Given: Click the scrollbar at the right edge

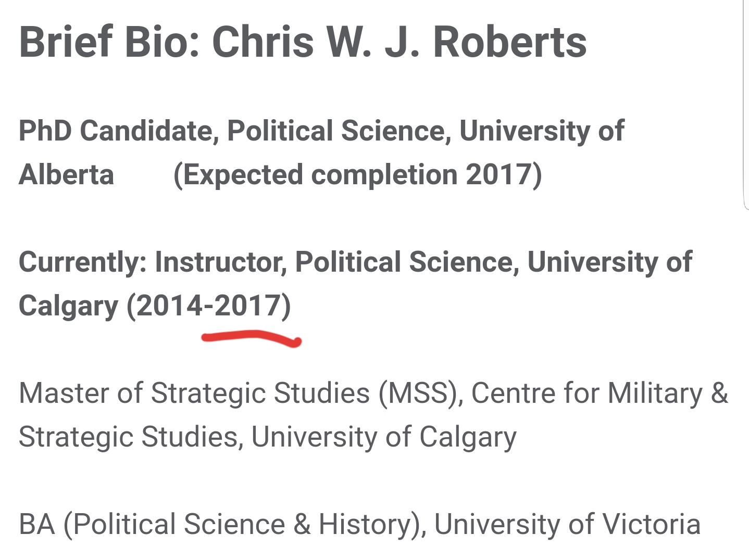Looking at the screenshot, I should (x=745, y=104).
